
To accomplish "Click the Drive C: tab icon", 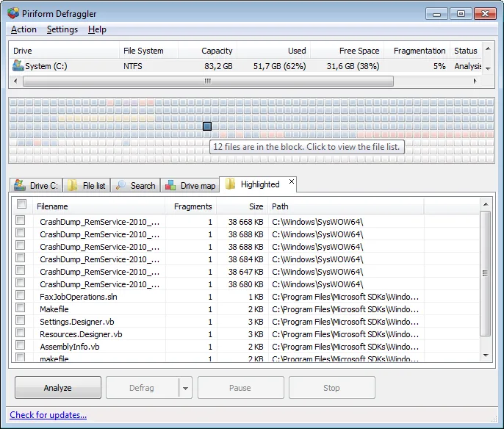I will 20,185.
